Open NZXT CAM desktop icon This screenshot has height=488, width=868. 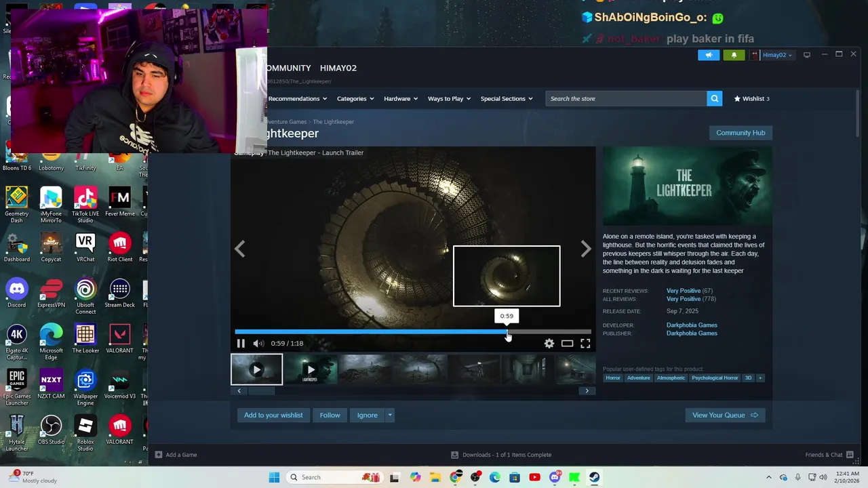pos(51,384)
